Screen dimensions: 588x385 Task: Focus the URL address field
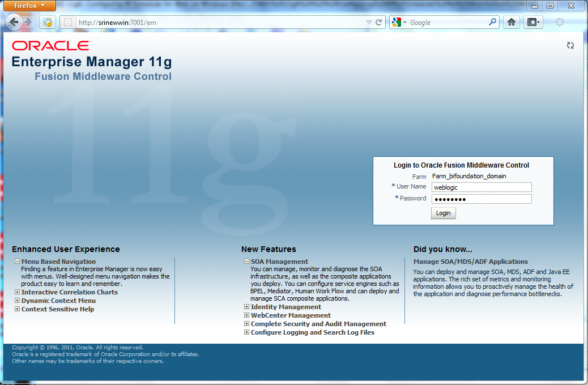point(221,23)
